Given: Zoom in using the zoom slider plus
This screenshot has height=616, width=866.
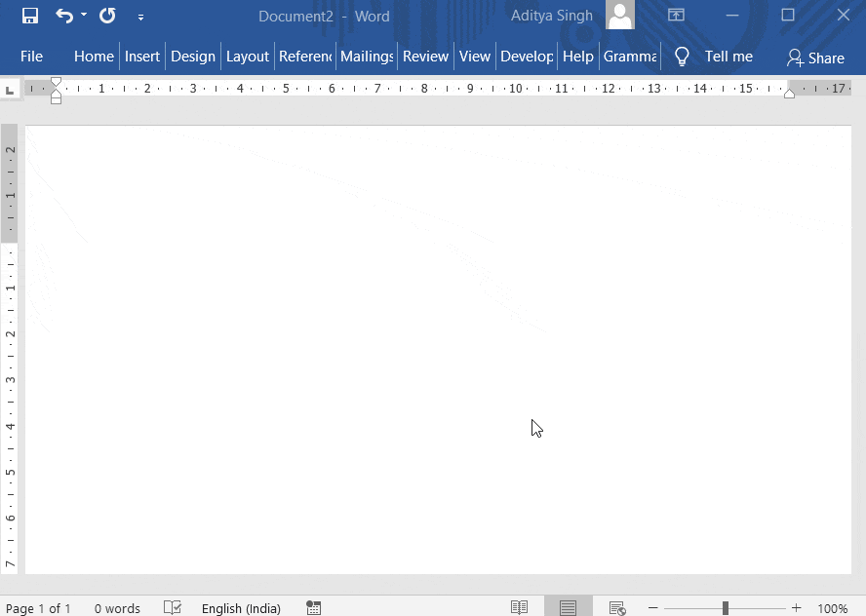Looking at the screenshot, I should coord(795,607).
